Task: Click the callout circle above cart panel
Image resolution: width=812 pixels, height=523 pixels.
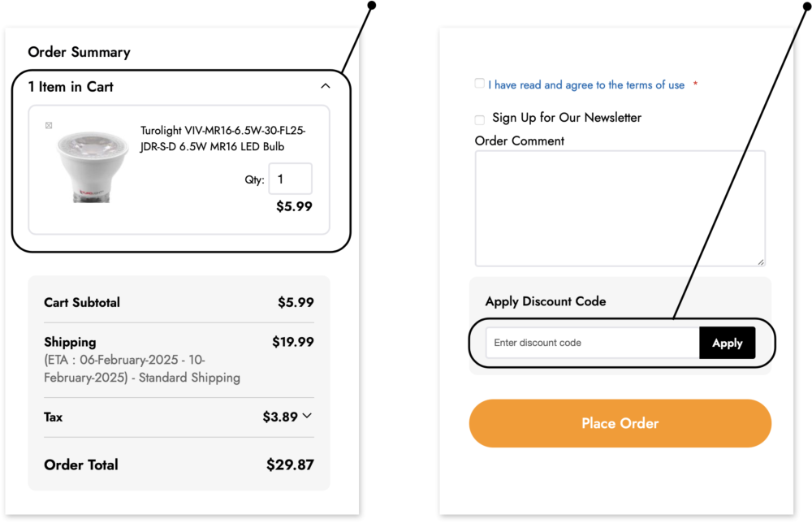Action: tap(372, 6)
